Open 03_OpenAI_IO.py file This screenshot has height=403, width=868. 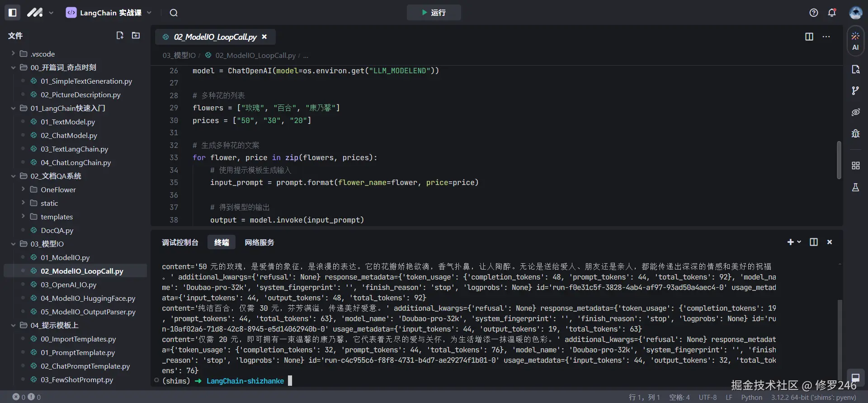(69, 284)
